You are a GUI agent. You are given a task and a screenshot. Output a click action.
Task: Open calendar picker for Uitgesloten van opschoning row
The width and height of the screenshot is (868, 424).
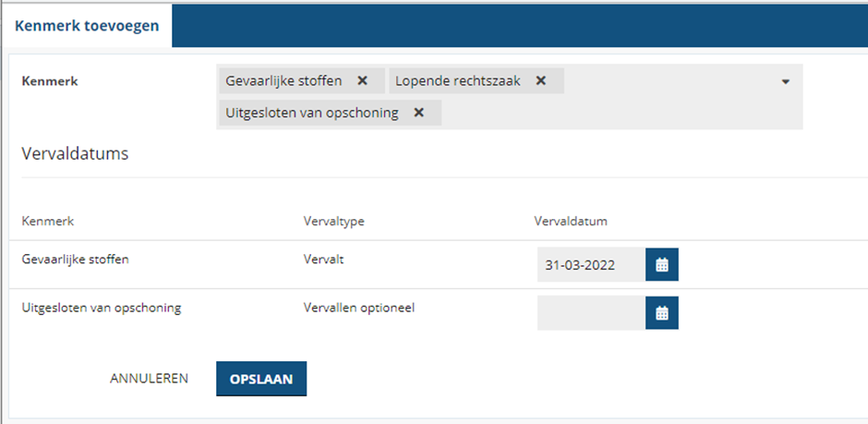point(661,313)
